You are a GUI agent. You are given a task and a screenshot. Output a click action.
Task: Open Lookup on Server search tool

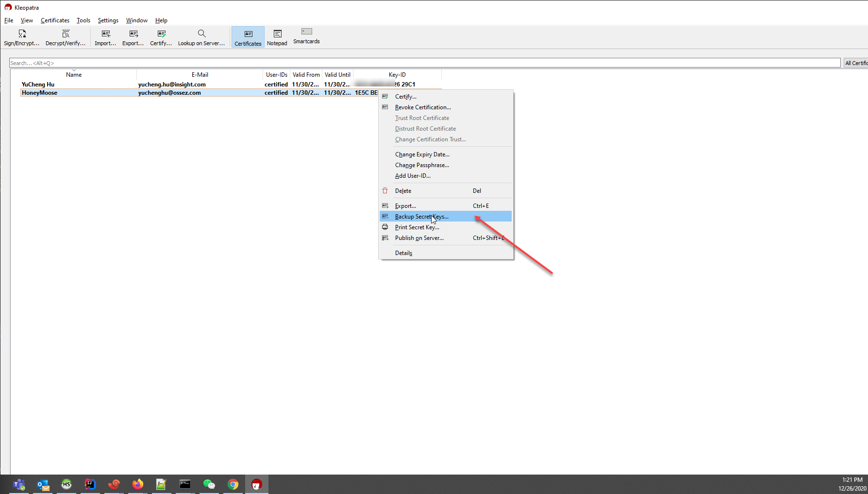point(201,37)
